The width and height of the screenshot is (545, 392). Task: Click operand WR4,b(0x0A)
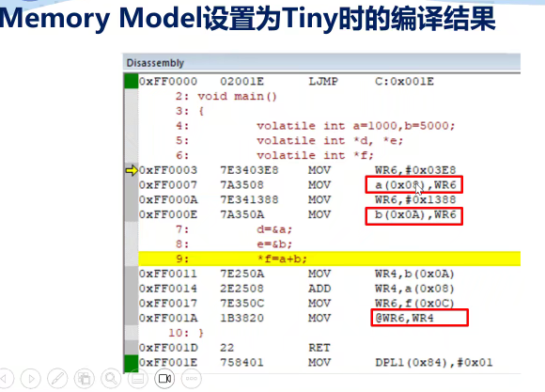414,274
